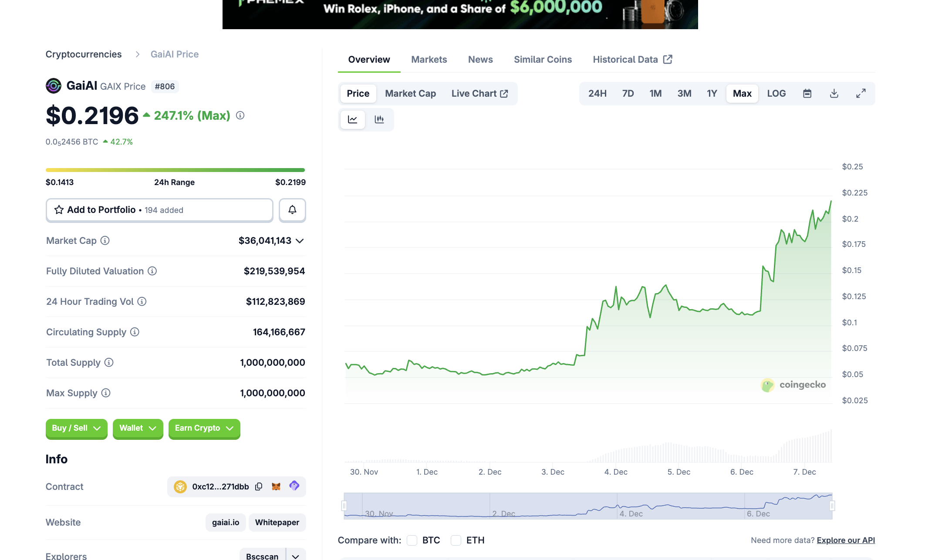Open the Explore our API link
This screenshot has height=560, width=925.
pyautogui.click(x=846, y=540)
